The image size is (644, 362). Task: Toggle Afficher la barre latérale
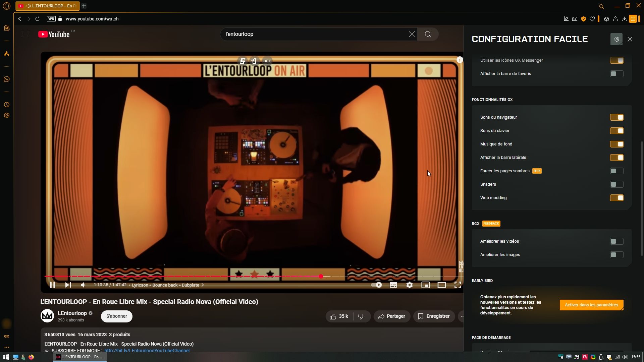(616, 158)
